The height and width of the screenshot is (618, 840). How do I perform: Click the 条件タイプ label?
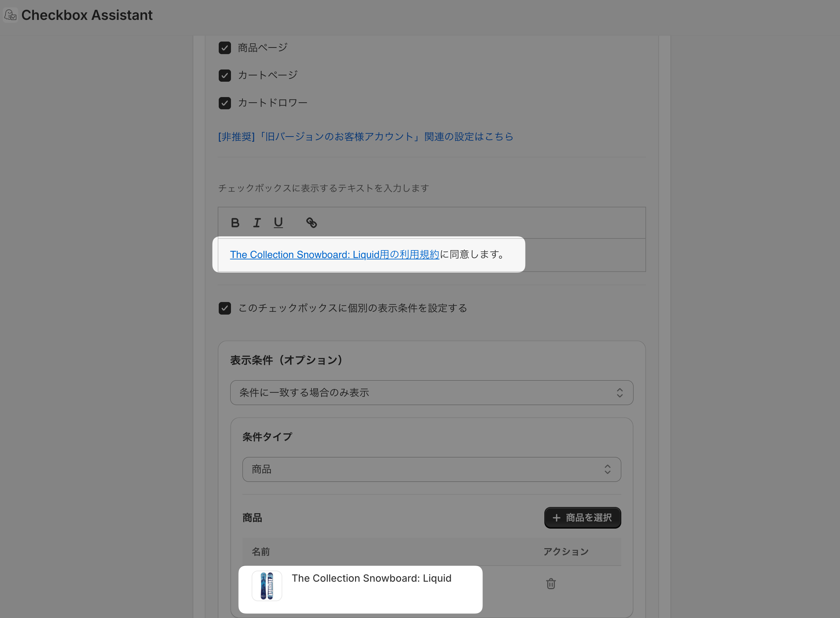point(267,437)
